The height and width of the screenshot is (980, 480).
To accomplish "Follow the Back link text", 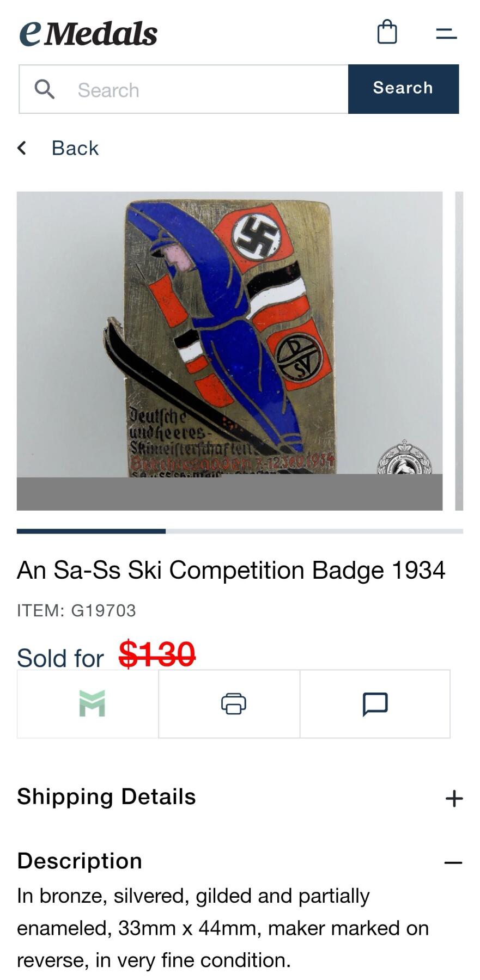I will click(x=75, y=148).
